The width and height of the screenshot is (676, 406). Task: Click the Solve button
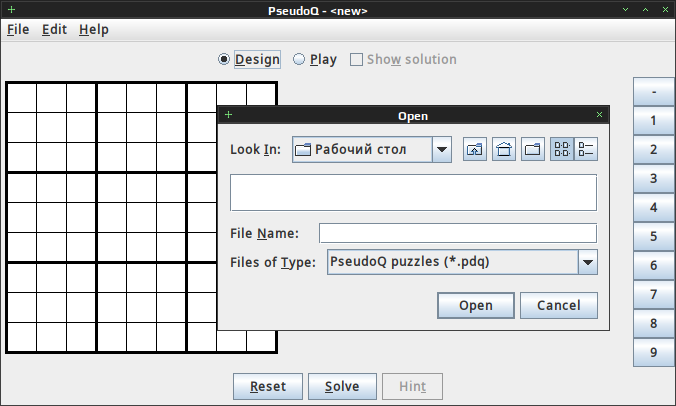point(342,387)
